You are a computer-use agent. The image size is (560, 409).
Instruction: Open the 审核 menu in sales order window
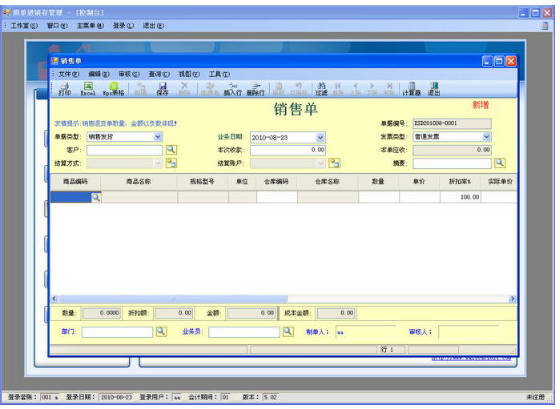tap(129, 74)
